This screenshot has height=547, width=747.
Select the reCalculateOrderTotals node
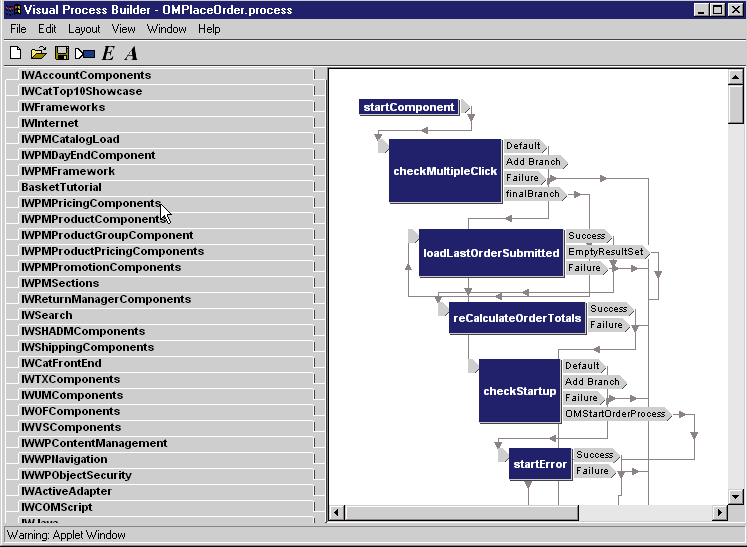[517, 318]
